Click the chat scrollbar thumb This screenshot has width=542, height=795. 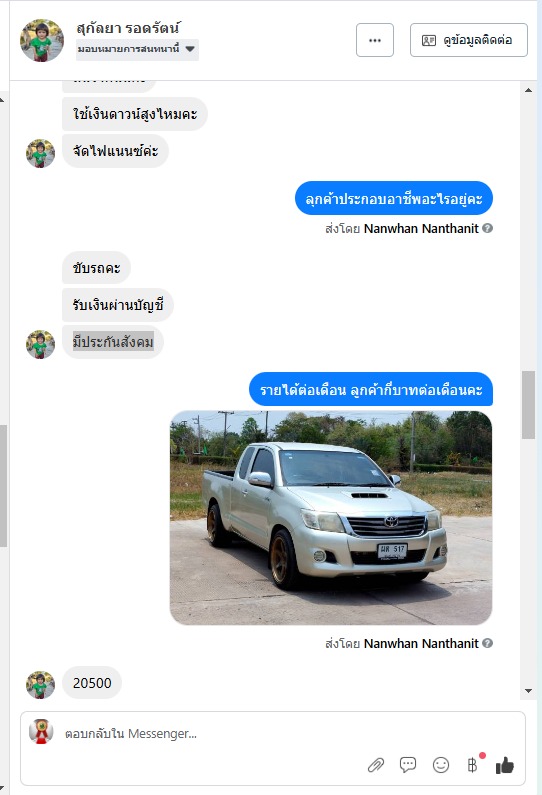click(529, 405)
